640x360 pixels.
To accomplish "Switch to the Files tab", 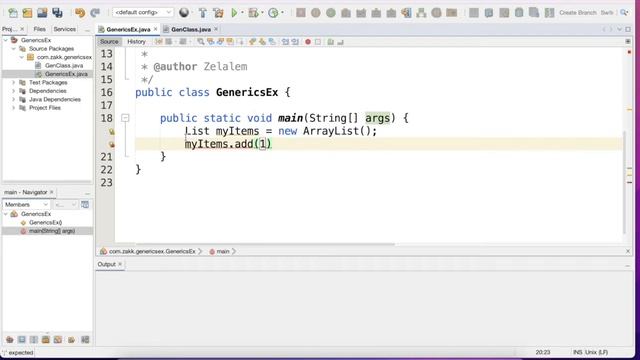I will (x=40, y=29).
